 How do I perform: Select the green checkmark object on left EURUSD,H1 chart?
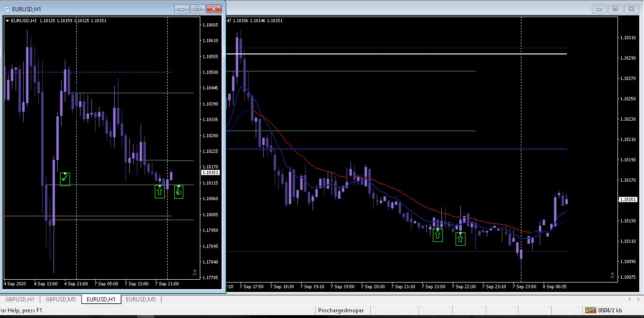(x=65, y=179)
